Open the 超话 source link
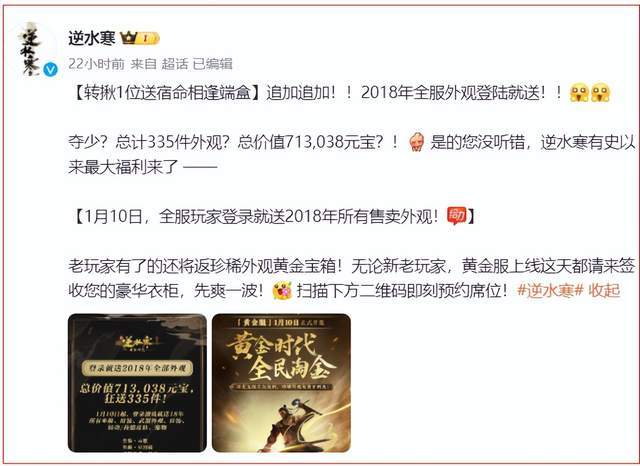The image size is (640, 466). pos(175,64)
